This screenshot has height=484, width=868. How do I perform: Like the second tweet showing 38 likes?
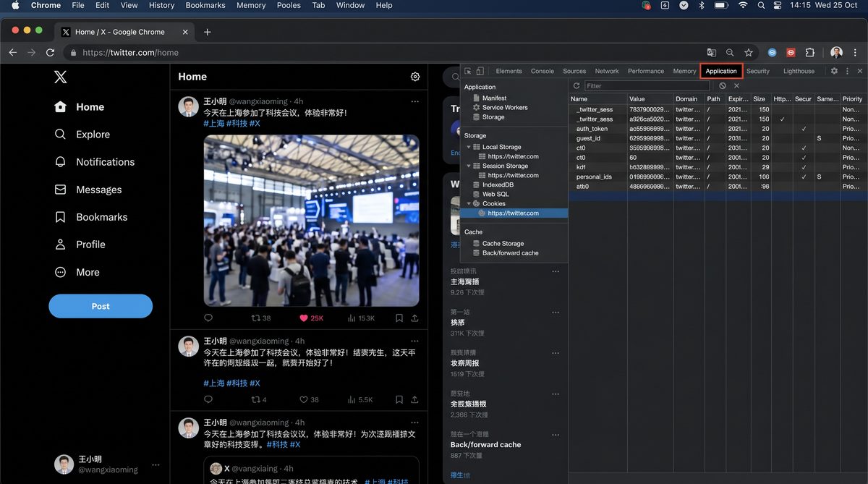point(309,399)
